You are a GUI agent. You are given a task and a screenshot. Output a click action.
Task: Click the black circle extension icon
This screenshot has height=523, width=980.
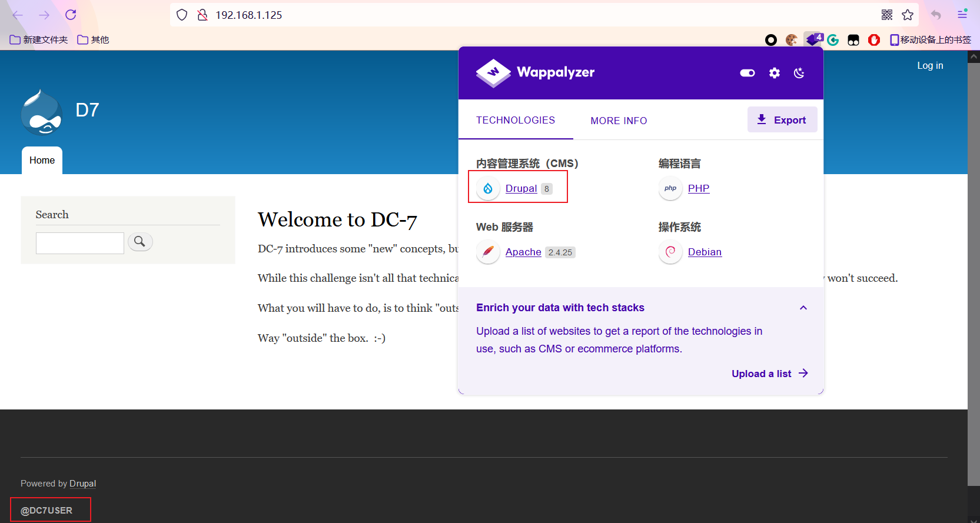pos(771,40)
